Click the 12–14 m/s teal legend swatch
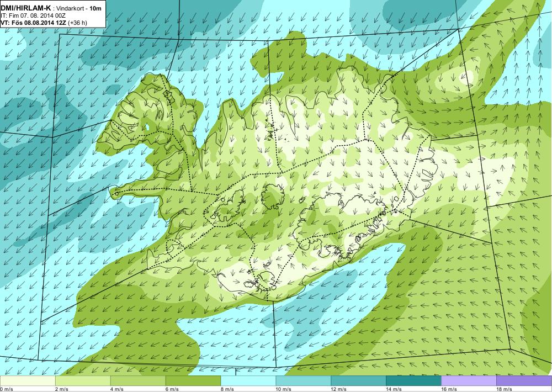The width and height of the screenshot is (552, 392). 358,381
